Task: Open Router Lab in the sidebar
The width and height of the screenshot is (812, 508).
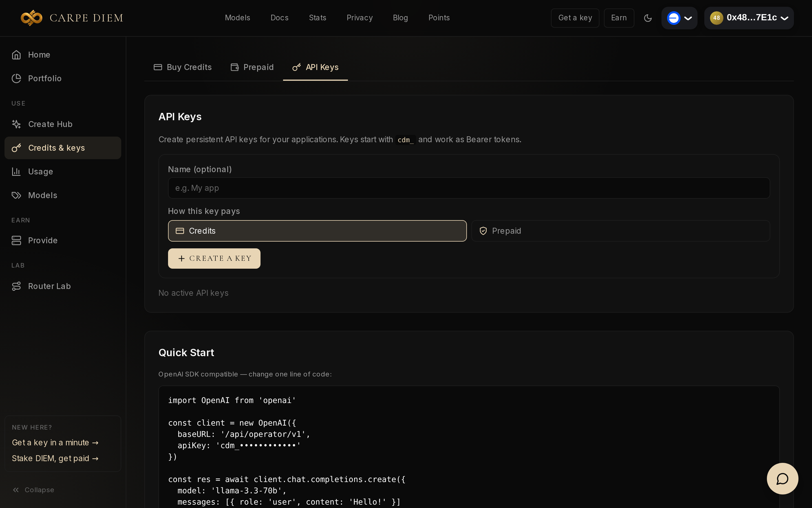Action: click(x=63, y=286)
